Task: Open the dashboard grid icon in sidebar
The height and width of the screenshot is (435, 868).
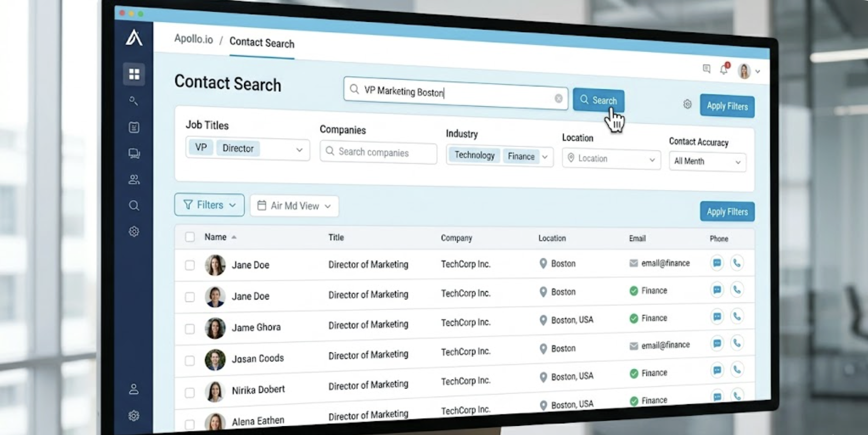Action: coord(134,74)
